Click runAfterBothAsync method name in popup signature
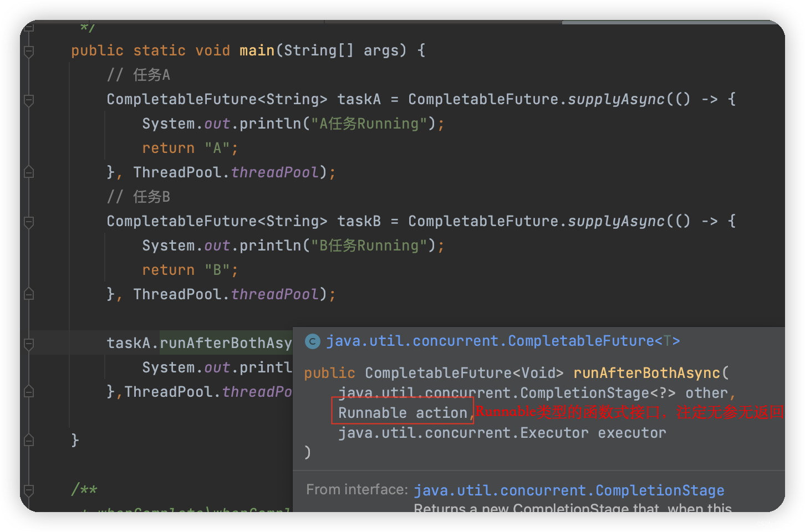Screen dimensions: 805x532 pos(646,373)
